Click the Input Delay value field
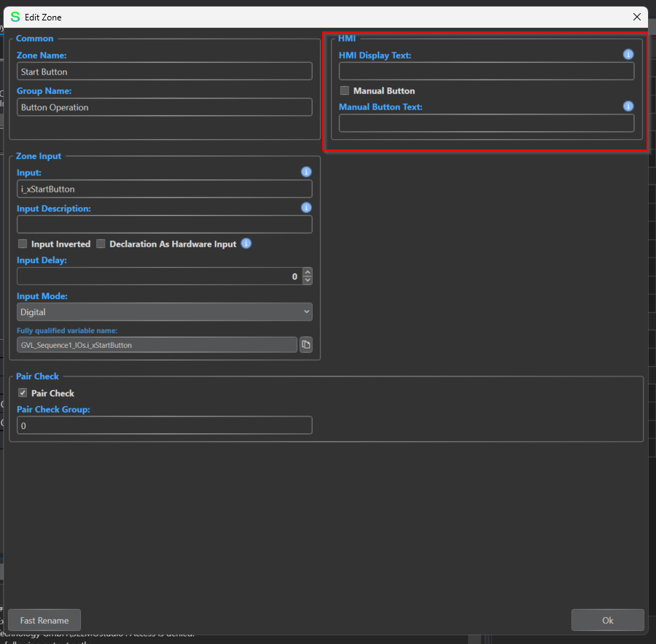This screenshot has width=656, height=644. (160, 276)
